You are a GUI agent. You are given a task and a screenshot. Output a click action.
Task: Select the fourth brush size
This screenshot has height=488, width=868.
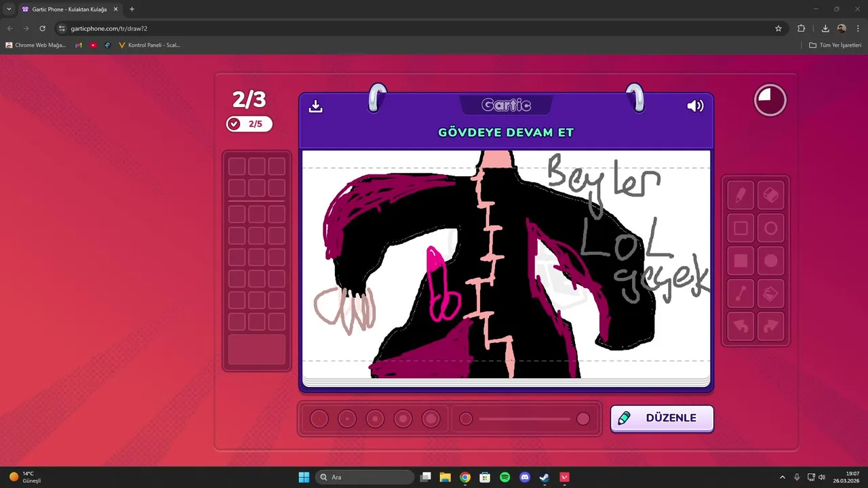tap(403, 419)
